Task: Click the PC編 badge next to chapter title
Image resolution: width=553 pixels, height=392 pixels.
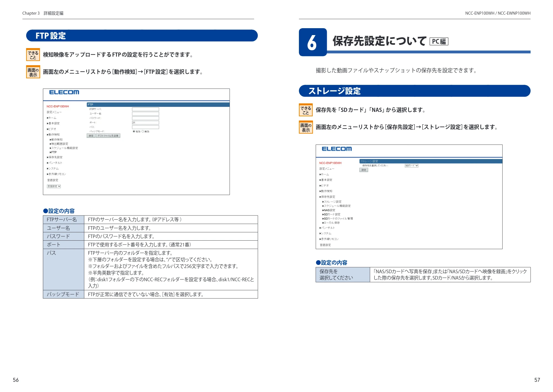Action: tap(439, 41)
